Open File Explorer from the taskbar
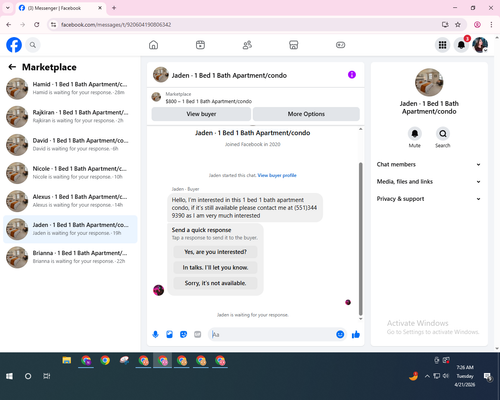Screen dimensions: 500x400 tap(67, 360)
